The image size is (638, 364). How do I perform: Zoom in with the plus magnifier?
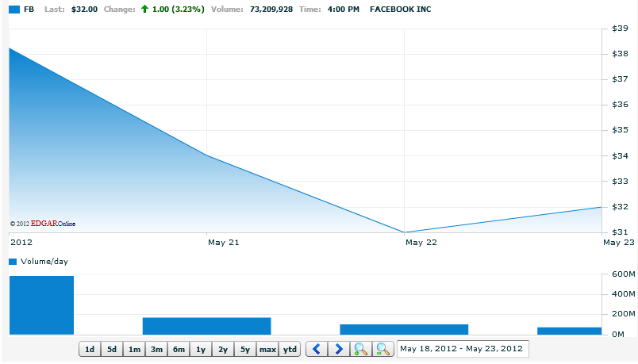coord(361,349)
